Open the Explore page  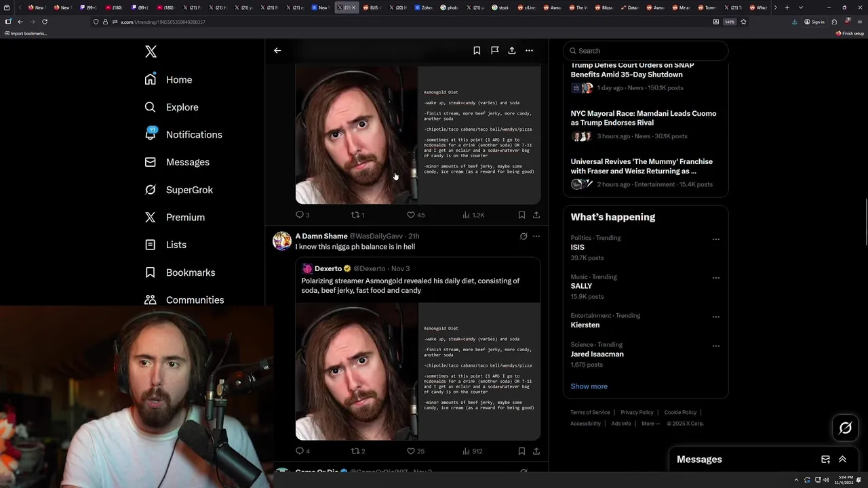click(172, 107)
